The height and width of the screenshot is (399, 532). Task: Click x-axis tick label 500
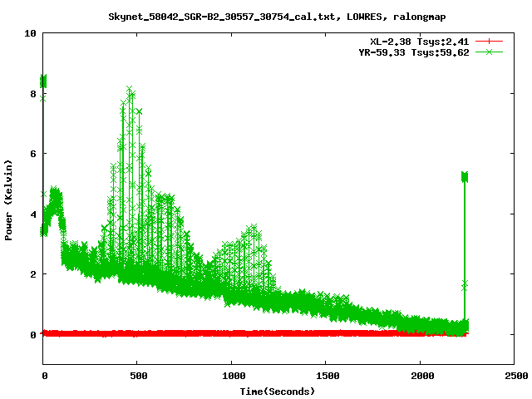[x=139, y=376]
